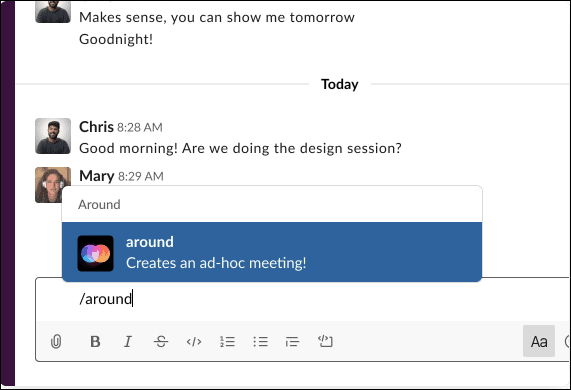The height and width of the screenshot is (390, 571).
Task: Select the around slash command suggestion
Action: click(x=272, y=252)
